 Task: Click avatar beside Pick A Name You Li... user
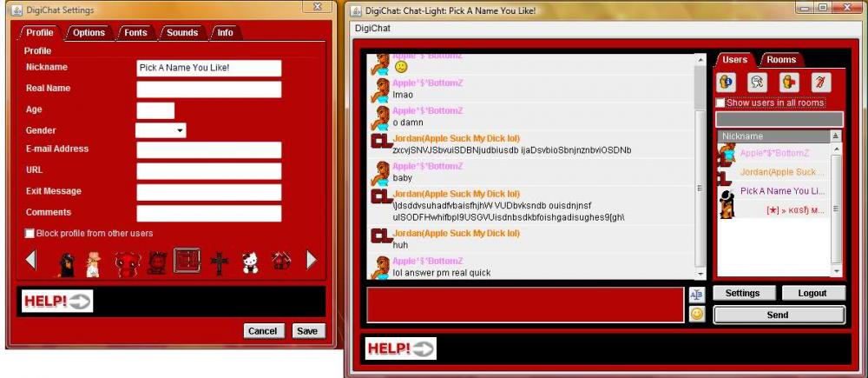[x=727, y=202]
